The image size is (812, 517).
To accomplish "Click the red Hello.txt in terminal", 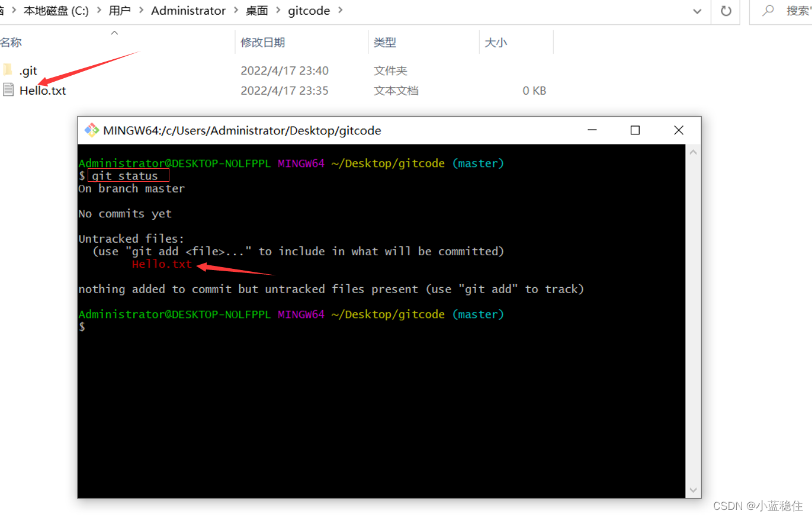I will 162,264.
